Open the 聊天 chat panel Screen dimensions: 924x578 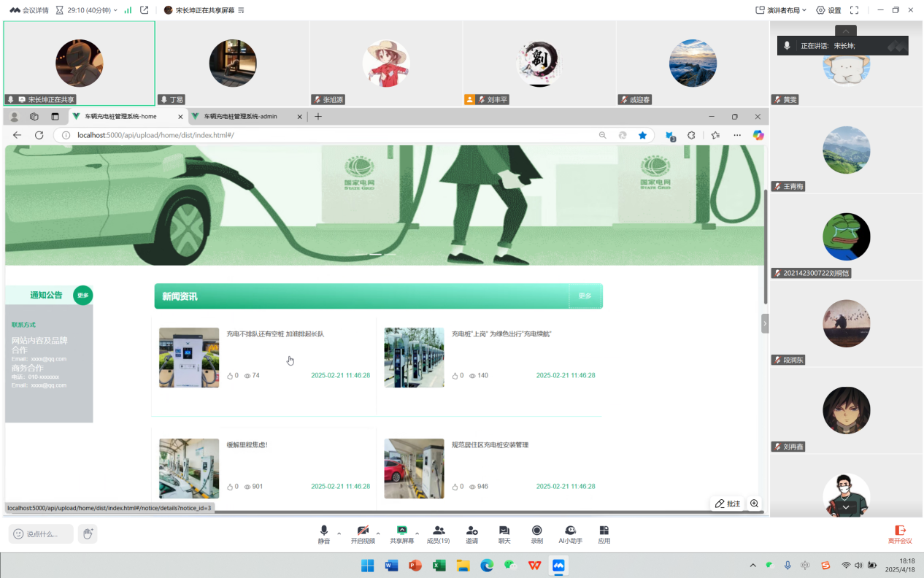pyautogui.click(x=504, y=534)
